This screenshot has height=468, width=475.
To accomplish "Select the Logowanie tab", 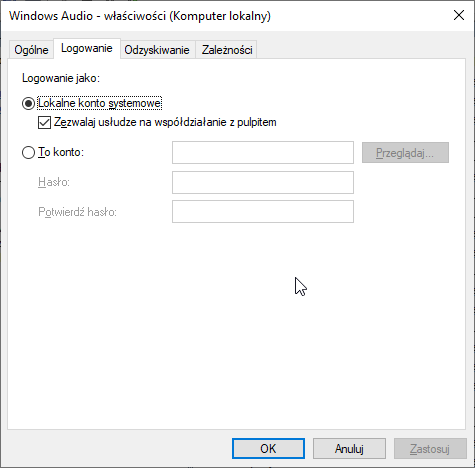I will point(87,48).
